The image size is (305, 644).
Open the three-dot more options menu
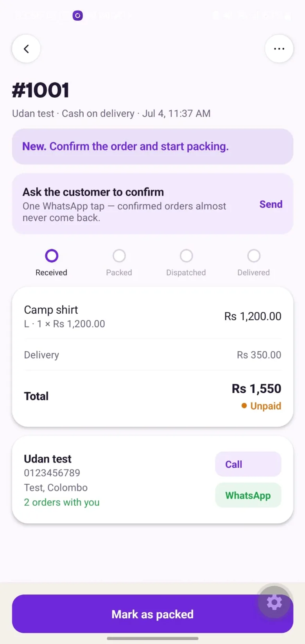tap(279, 49)
